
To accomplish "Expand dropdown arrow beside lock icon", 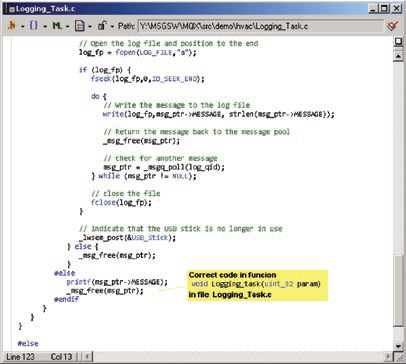I will click(x=112, y=26).
